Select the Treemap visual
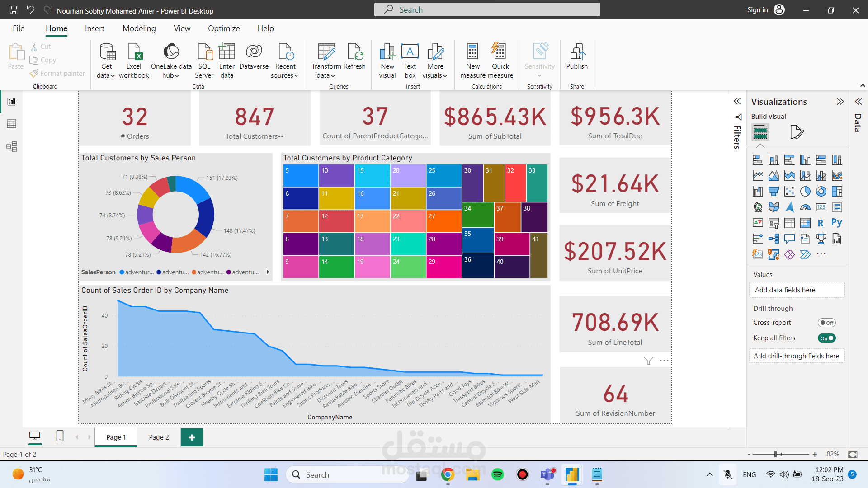The height and width of the screenshot is (488, 868). [837, 192]
